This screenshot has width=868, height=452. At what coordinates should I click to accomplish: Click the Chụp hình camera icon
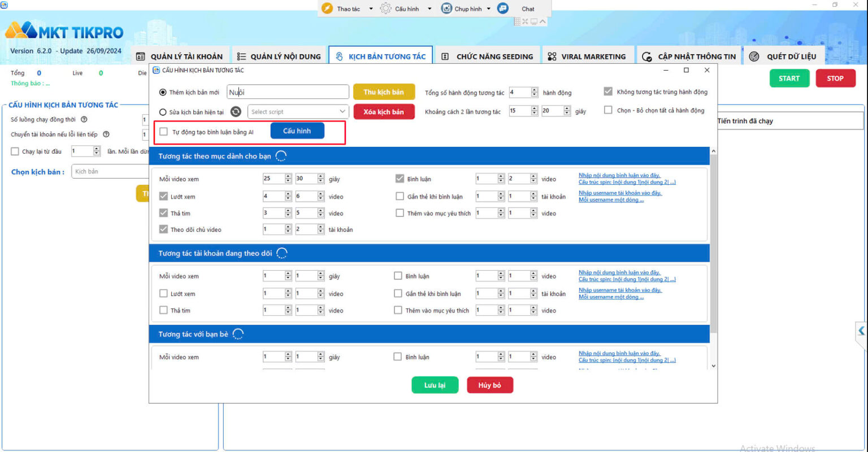[x=446, y=8]
